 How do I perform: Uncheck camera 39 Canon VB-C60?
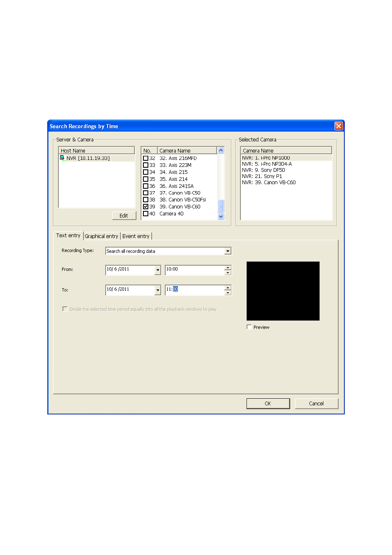pyautogui.click(x=145, y=207)
